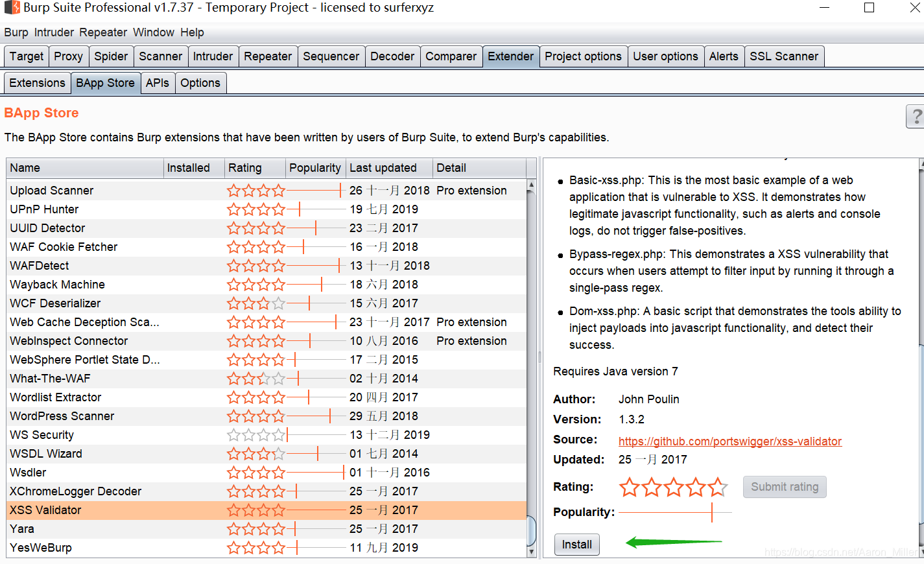
Task: Switch to the Spider tab
Action: 111,56
